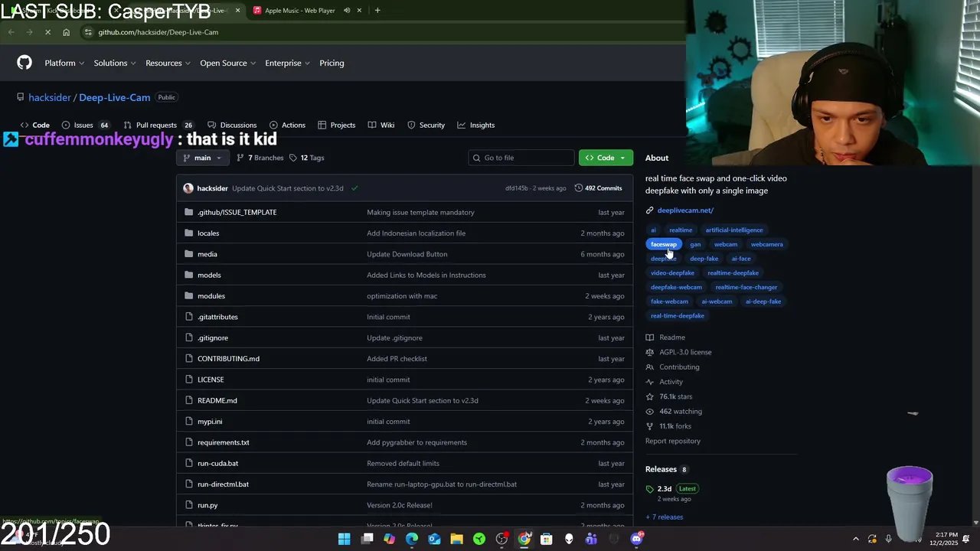
Task: Click the faceswap topic tag
Action: coord(664,244)
